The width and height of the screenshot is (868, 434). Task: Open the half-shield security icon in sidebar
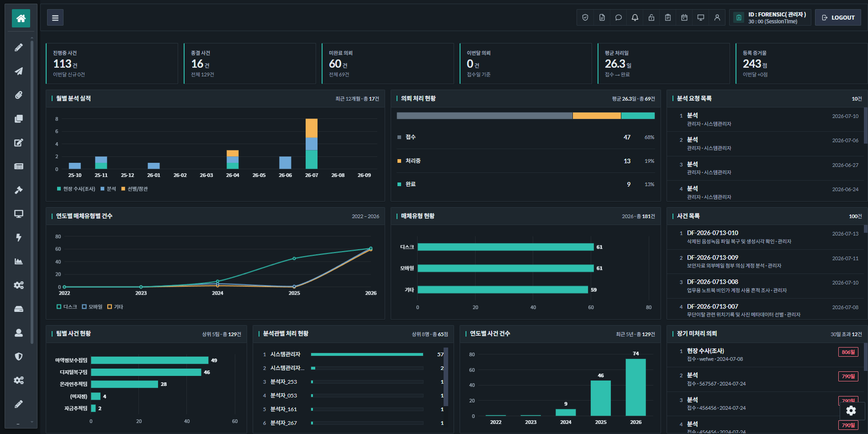pos(19,357)
